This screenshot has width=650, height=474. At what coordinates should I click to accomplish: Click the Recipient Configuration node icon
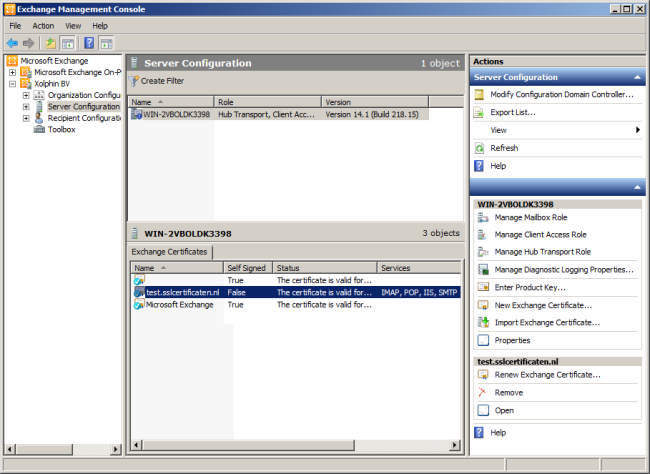tap(39, 118)
